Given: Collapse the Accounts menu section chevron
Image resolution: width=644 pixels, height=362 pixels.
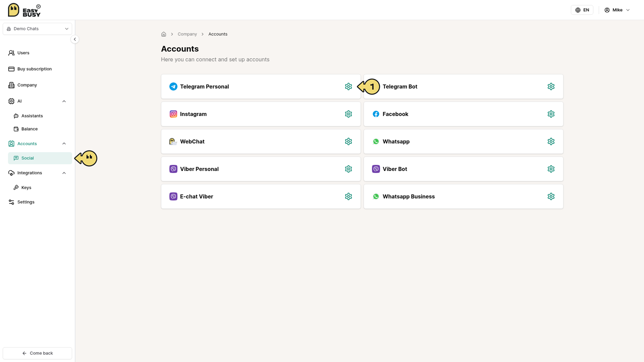Looking at the screenshot, I should [x=64, y=144].
